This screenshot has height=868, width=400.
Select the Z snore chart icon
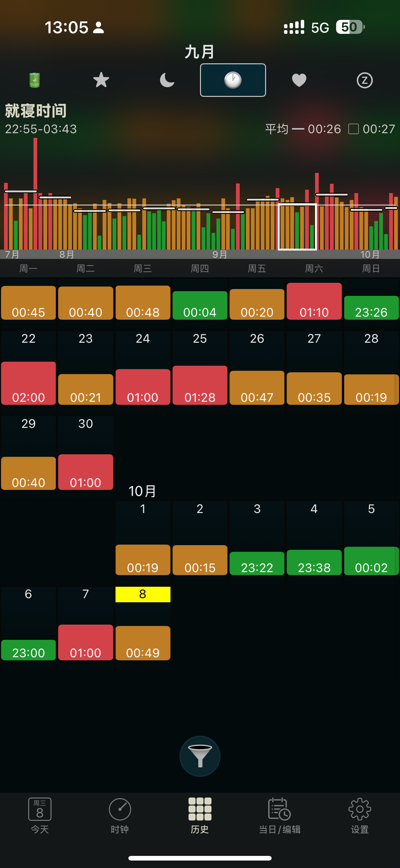point(365,80)
